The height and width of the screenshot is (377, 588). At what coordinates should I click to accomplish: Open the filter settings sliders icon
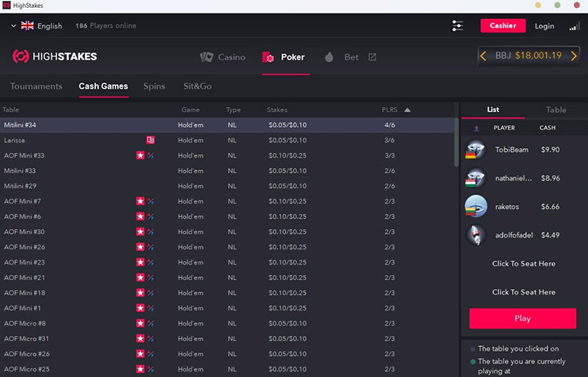click(x=458, y=25)
